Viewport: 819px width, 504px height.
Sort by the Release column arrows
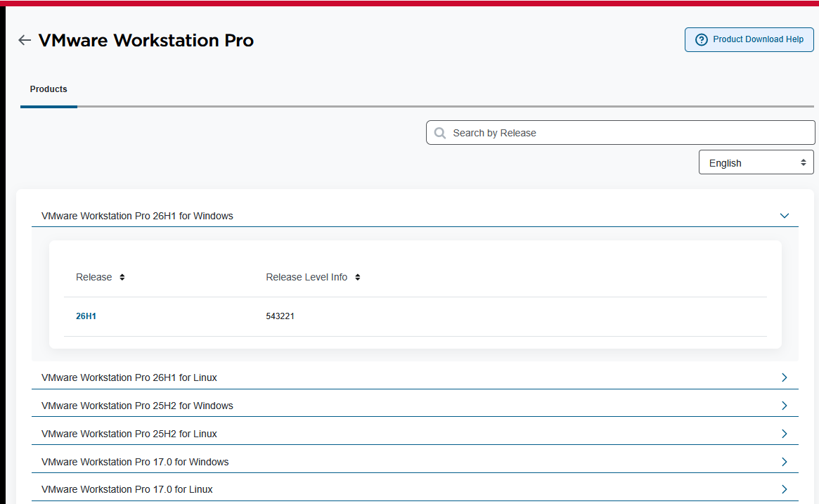pyautogui.click(x=122, y=278)
